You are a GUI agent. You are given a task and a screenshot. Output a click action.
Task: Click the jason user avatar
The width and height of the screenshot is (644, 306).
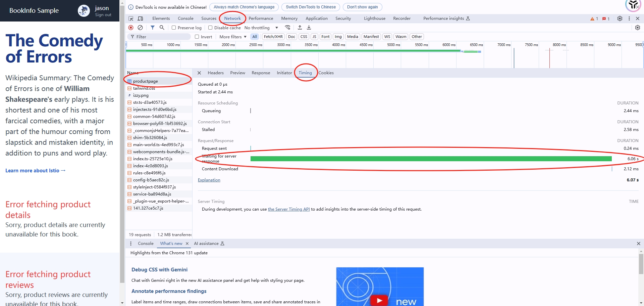84,11
